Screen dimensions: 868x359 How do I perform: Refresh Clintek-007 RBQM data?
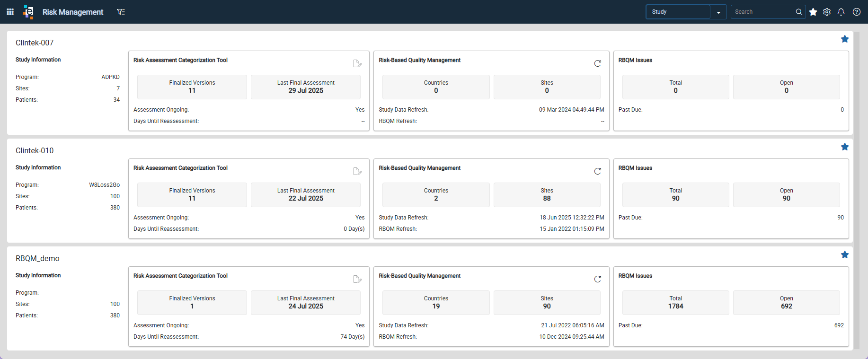pyautogui.click(x=598, y=63)
